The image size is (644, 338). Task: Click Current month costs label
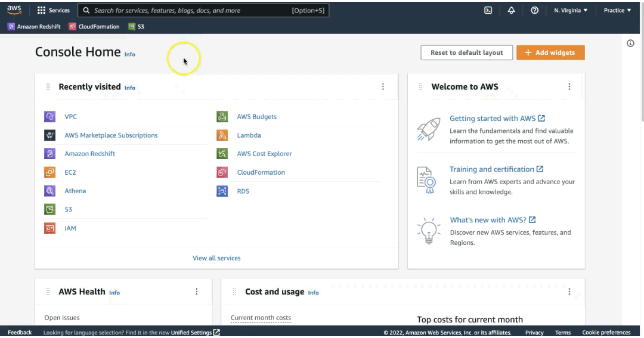point(261,318)
